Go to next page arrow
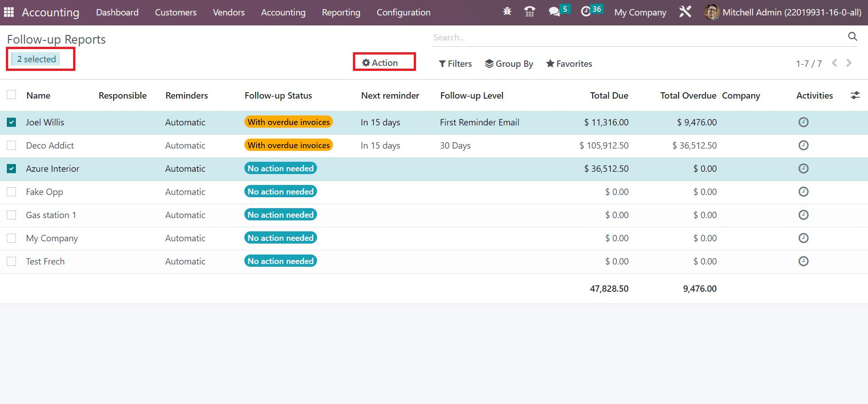This screenshot has width=868, height=404. [849, 63]
